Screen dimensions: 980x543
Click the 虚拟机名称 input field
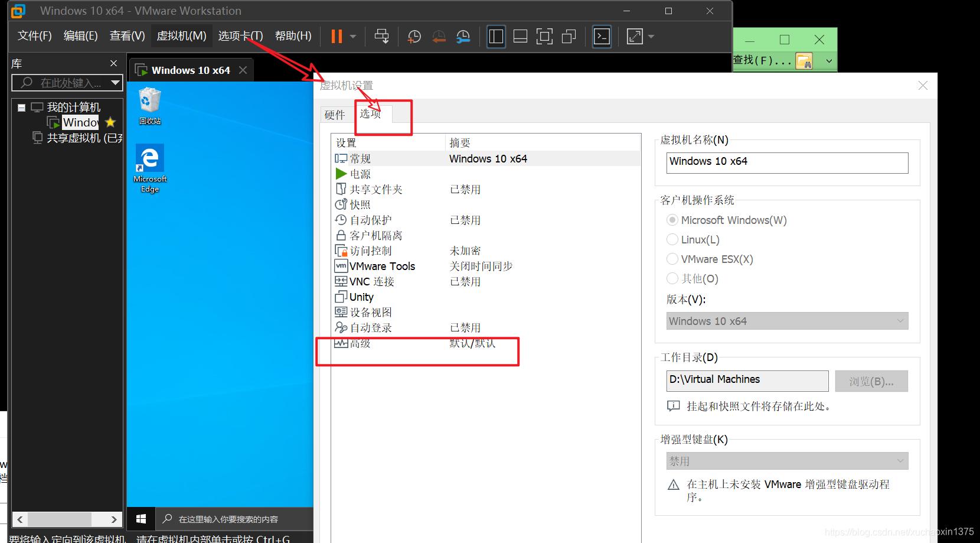(x=787, y=162)
